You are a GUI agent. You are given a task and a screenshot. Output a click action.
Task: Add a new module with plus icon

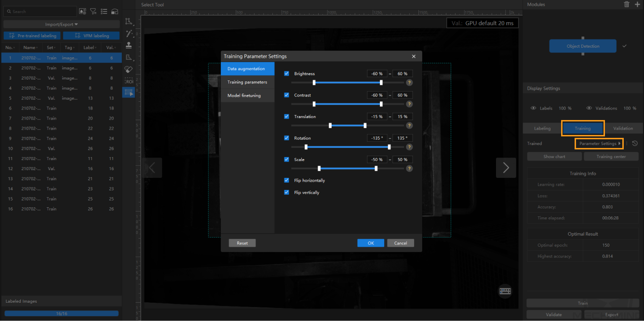tap(637, 4)
